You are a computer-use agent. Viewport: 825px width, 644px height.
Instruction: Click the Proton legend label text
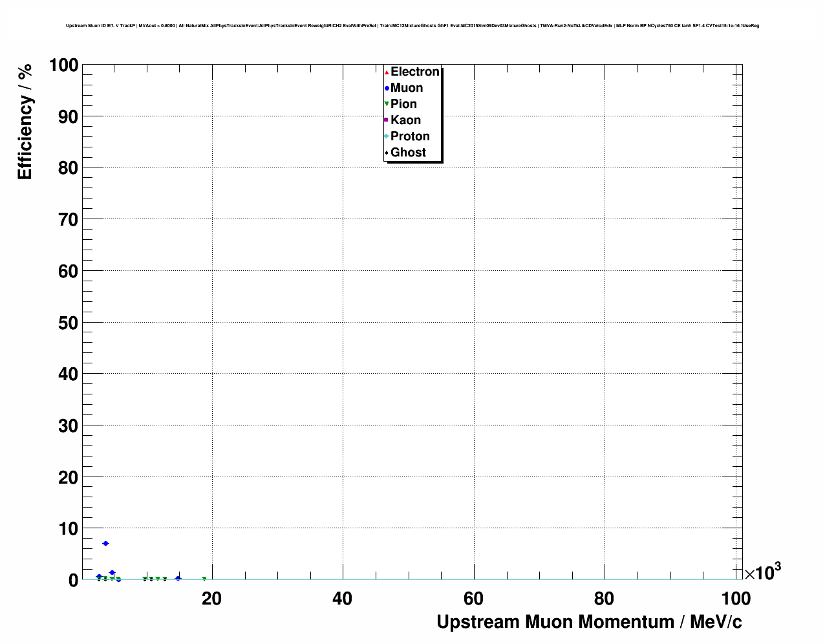(x=410, y=136)
